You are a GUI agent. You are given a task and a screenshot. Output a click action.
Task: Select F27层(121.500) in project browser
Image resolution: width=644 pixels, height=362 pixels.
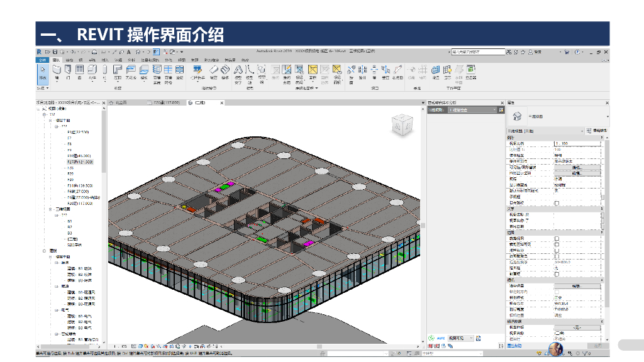(79, 162)
